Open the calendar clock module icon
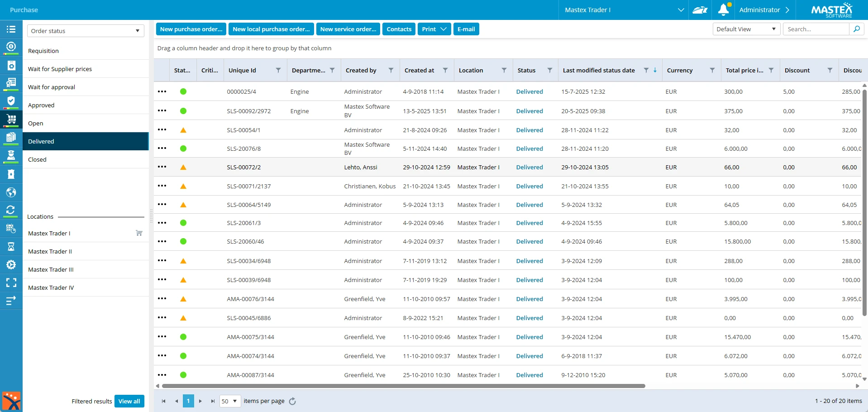Screen dimensions: 868x412 pos(11,228)
